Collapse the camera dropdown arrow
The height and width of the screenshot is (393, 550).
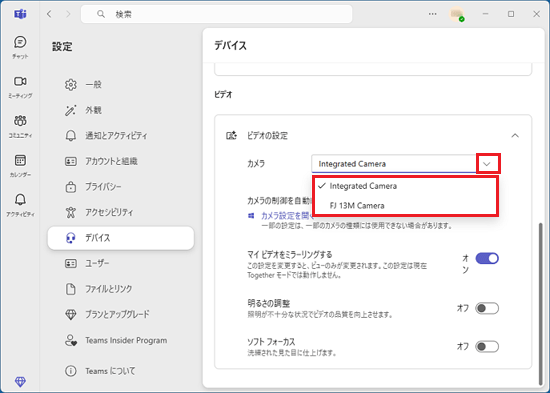487,164
